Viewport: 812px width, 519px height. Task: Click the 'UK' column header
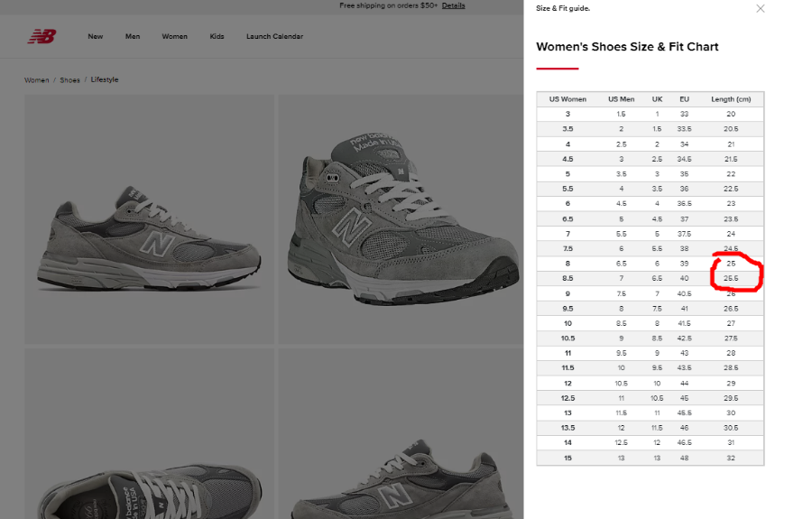coord(657,99)
